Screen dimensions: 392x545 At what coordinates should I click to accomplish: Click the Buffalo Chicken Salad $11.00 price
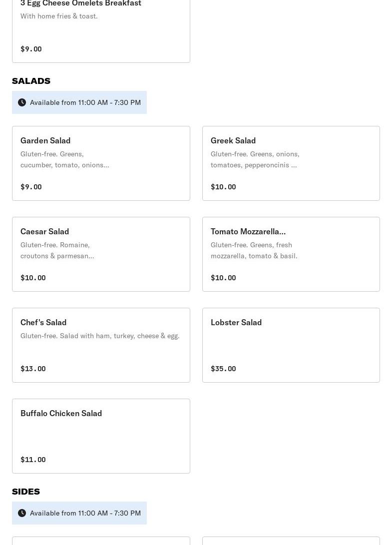(x=33, y=460)
